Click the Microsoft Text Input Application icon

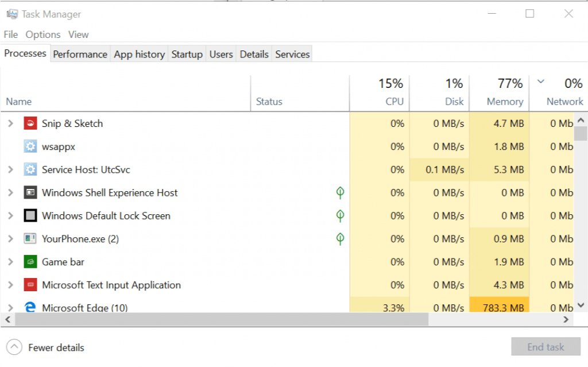click(x=30, y=285)
